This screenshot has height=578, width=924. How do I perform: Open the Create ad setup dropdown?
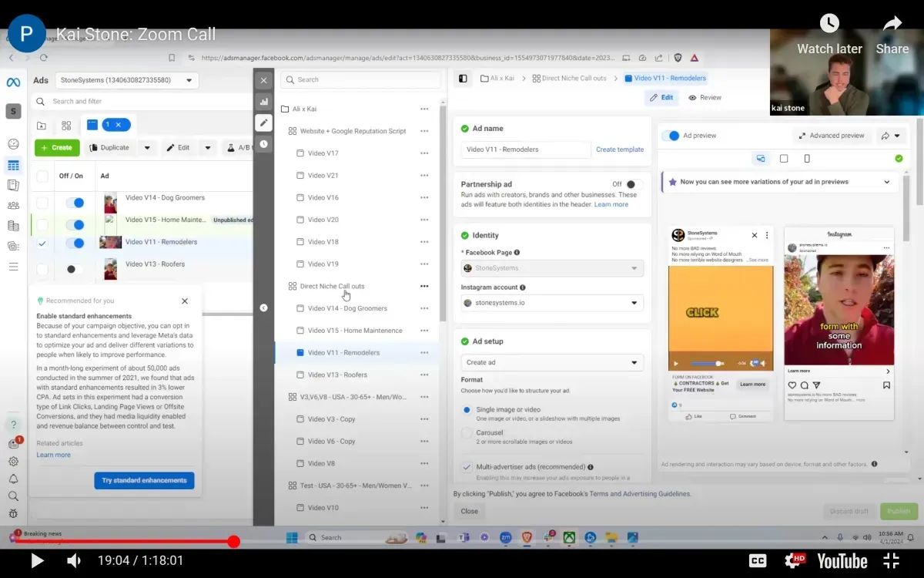point(552,362)
